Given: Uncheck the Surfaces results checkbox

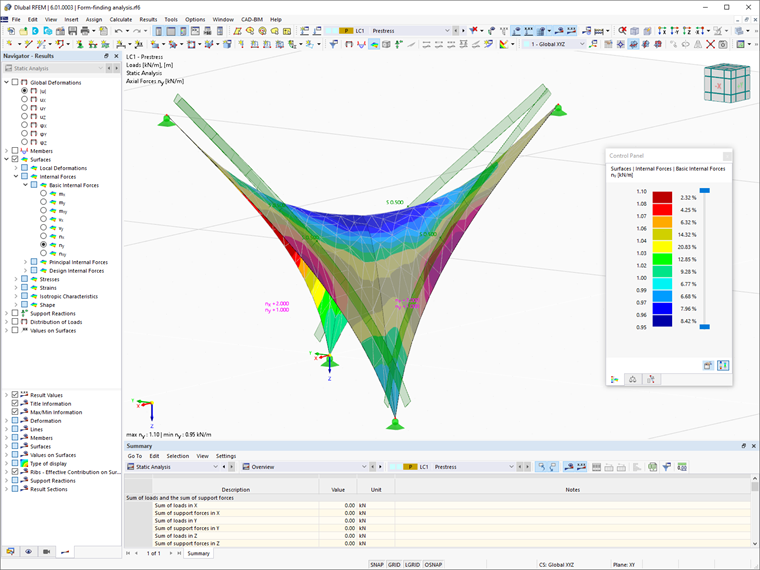Looking at the screenshot, I should pos(15,159).
